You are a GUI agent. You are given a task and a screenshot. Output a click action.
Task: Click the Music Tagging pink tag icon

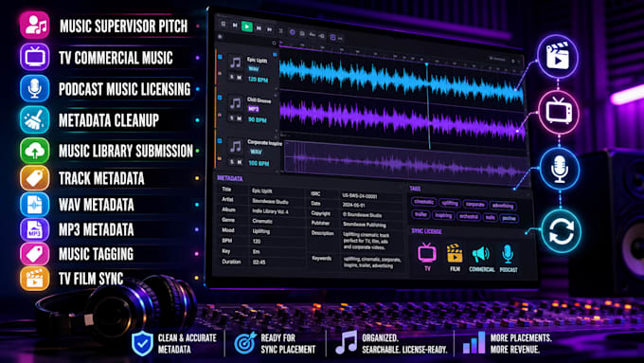click(34, 254)
